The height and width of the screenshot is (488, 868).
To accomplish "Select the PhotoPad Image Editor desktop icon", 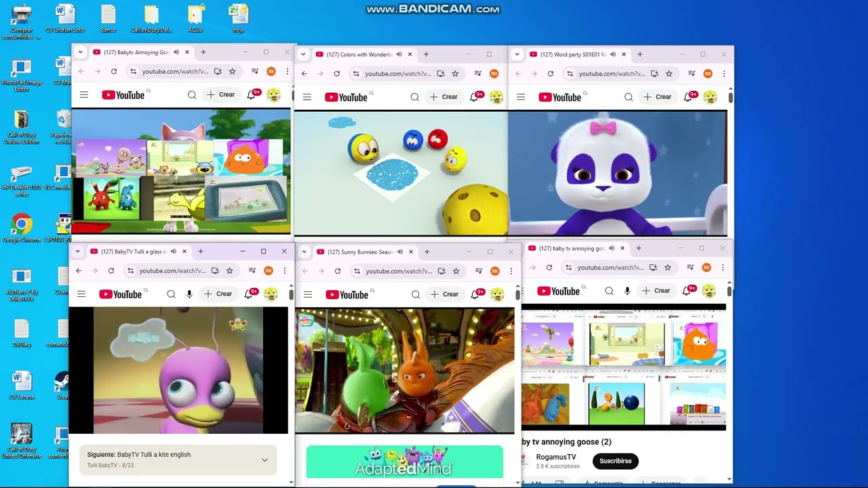I will [x=22, y=75].
